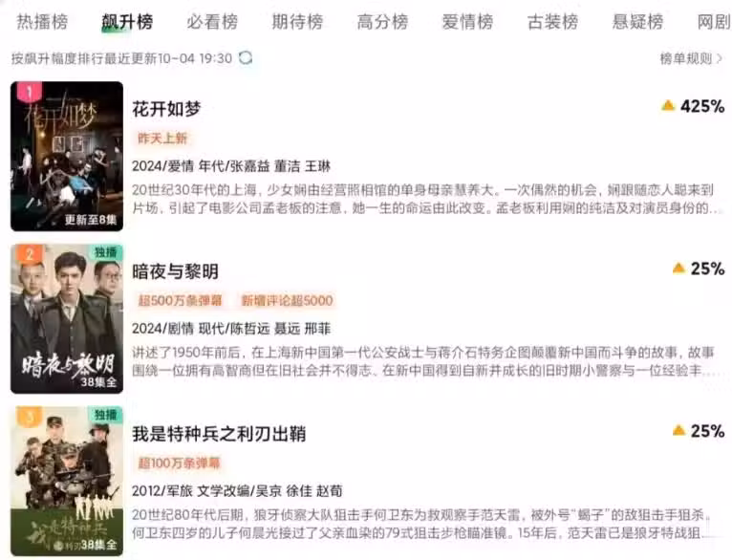
Task: Open the 花开如梦 poster thumbnail
Action: point(67,157)
